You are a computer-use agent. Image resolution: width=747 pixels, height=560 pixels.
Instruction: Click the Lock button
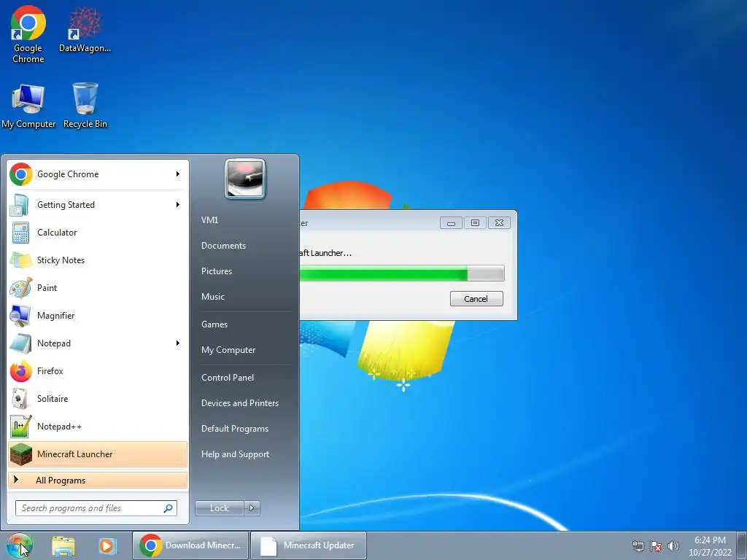click(x=220, y=508)
